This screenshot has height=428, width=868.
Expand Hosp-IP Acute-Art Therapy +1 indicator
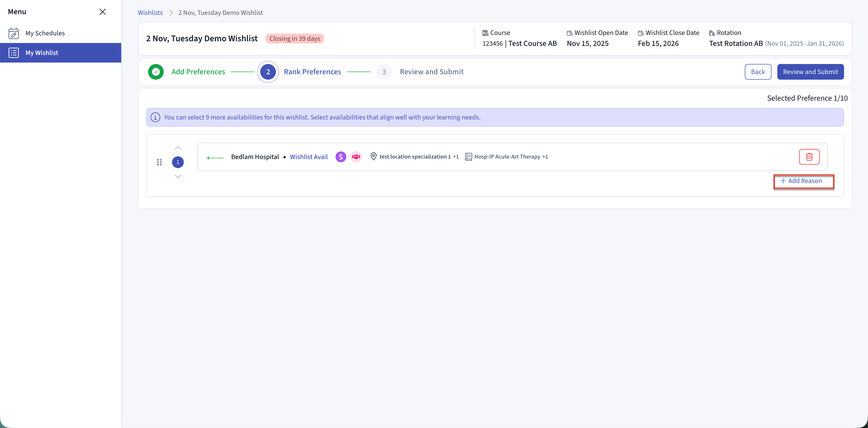point(545,157)
